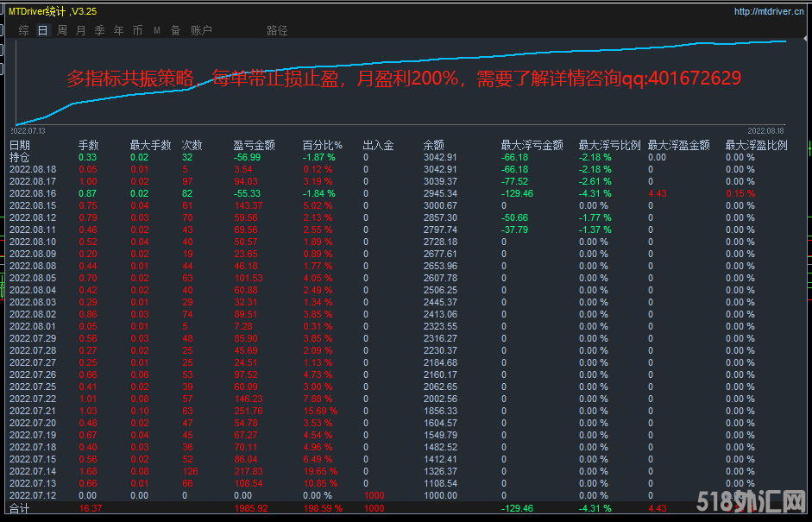
Task: Open the 季 quarterly statistics tab
Action: tap(100, 30)
